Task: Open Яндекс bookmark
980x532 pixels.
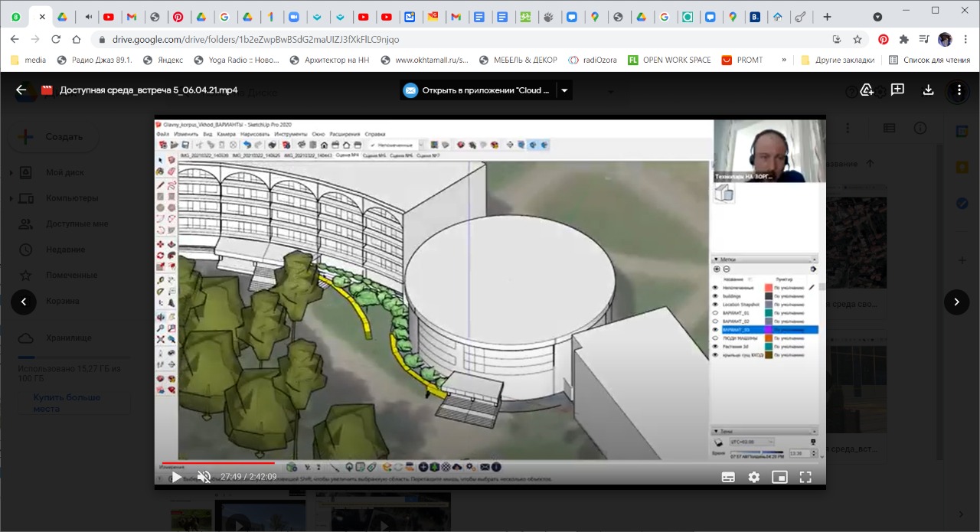Action: (x=162, y=60)
